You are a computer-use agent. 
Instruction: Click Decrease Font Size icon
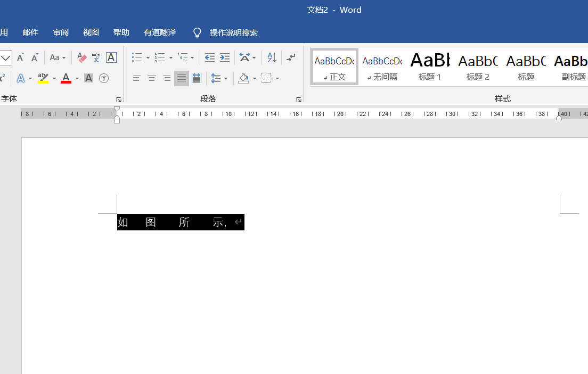click(x=35, y=57)
